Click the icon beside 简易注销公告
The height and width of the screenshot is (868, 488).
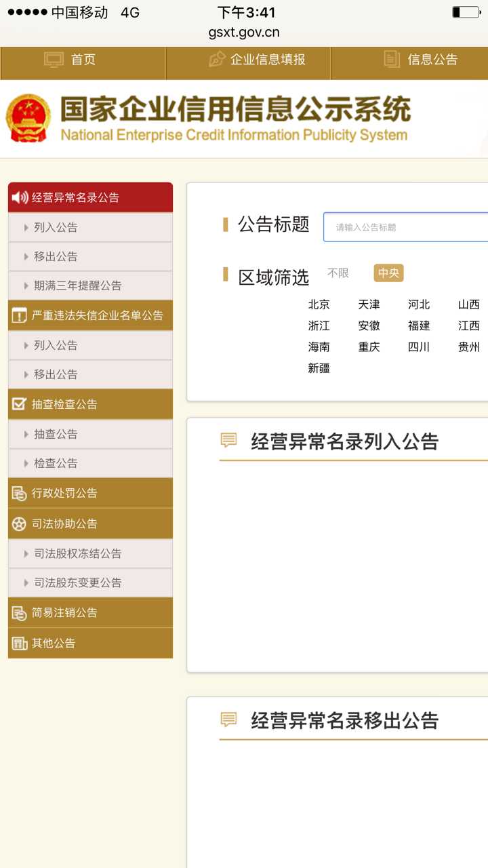pyautogui.click(x=19, y=613)
